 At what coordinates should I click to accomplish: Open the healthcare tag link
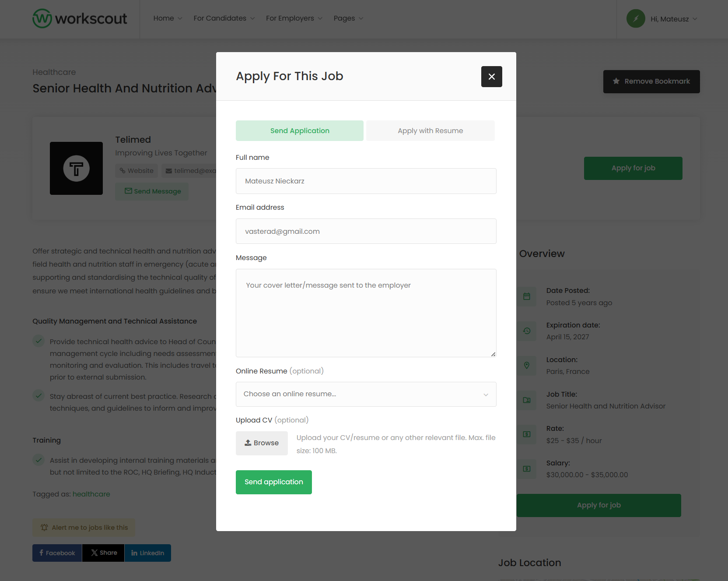tap(91, 494)
